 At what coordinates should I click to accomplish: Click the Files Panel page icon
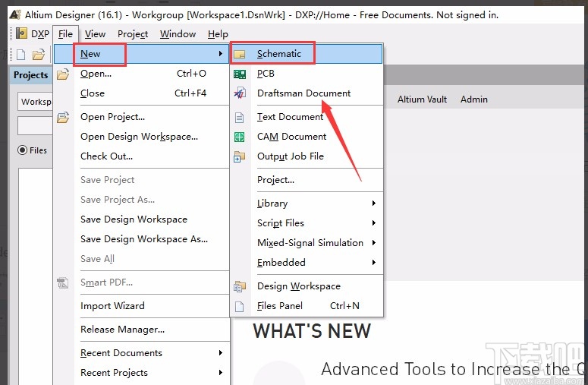[x=239, y=307]
